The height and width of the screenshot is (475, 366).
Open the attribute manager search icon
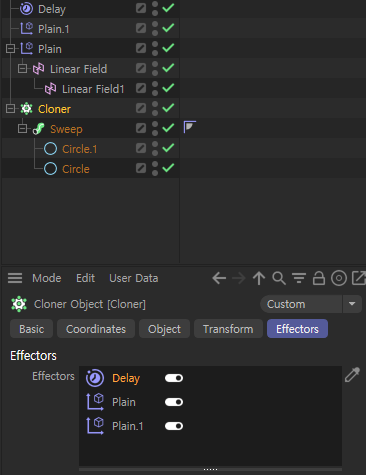pos(279,278)
